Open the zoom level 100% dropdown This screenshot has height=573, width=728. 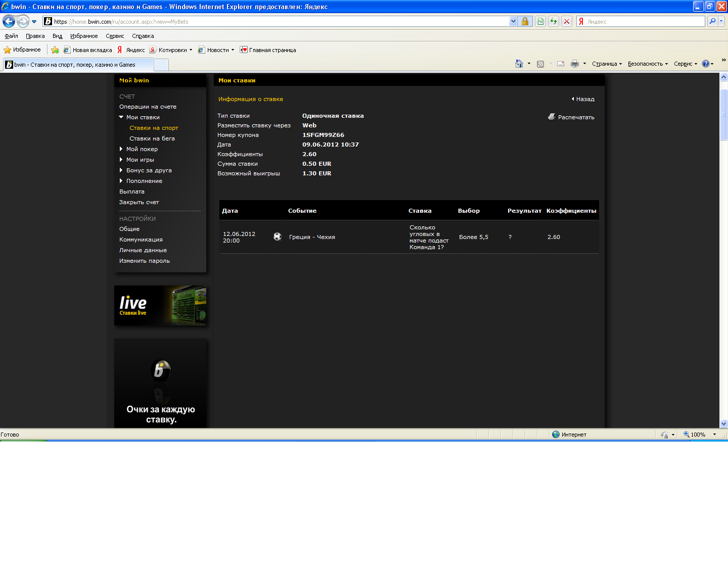click(714, 435)
